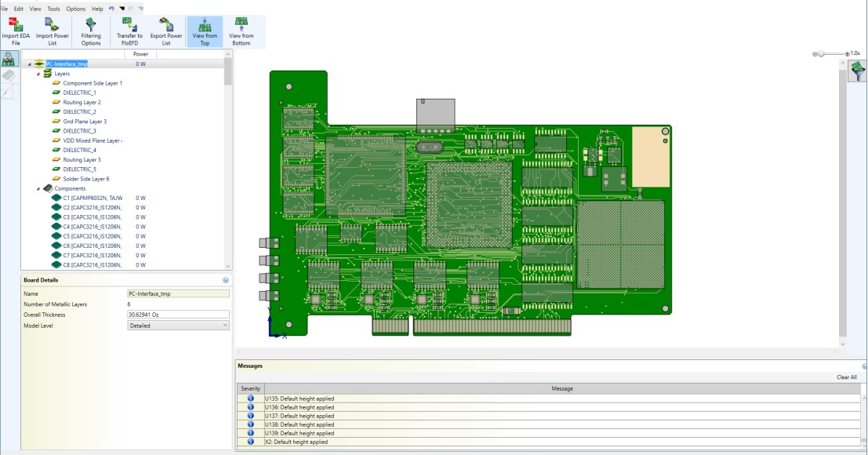
Task: Click the component chip icon in the left sidebar
Action: pos(9,76)
